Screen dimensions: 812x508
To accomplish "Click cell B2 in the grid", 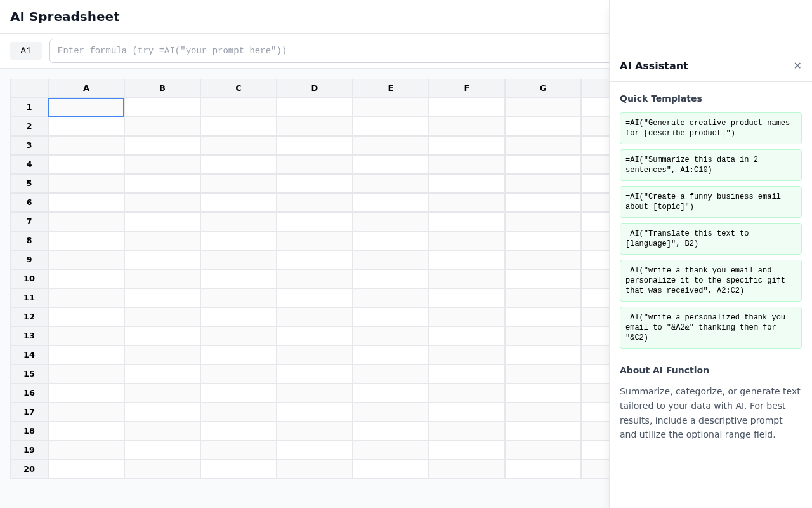I will (x=162, y=126).
